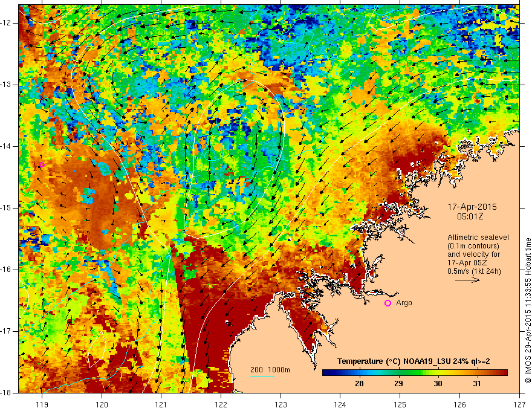Click the 0.5m/s velocity reference arrow
Viewport: 532px width, 411px height.
click(x=467, y=280)
